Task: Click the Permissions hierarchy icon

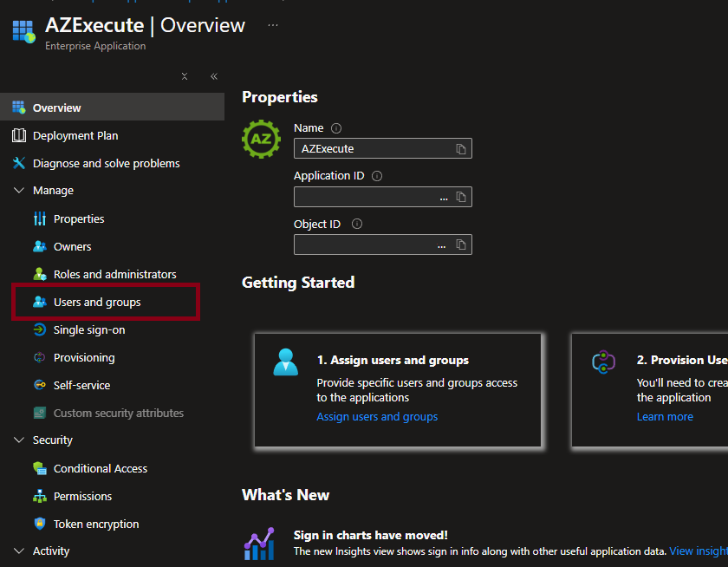Action: 40,496
